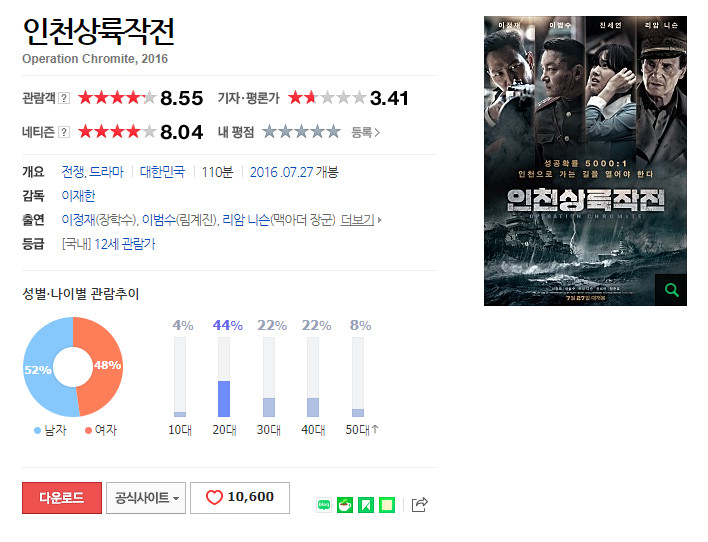Open director 이재한 link
Image resolution: width=708 pixels, height=542 pixels.
pyautogui.click(x=78, y=196)
